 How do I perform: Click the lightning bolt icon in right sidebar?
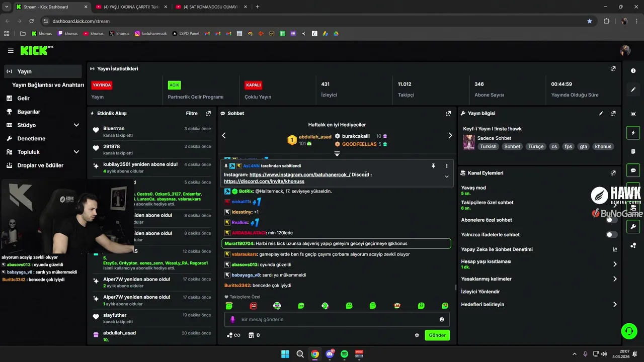tap(633, 133)
